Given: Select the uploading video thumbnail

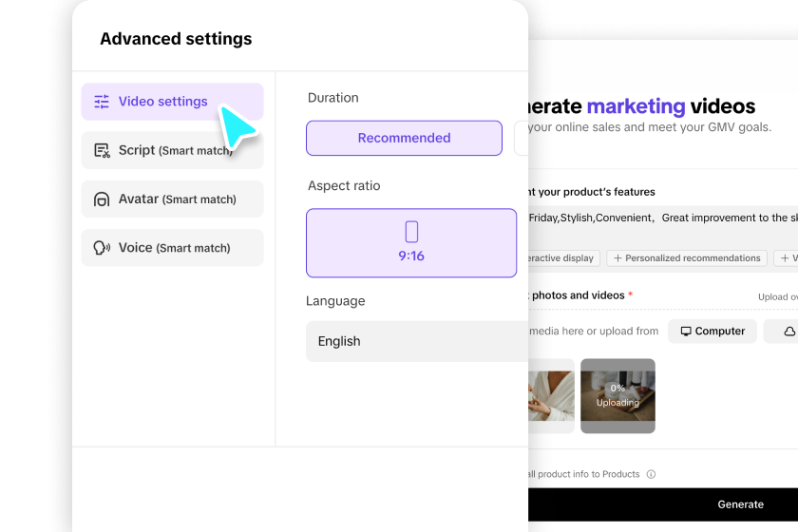Looking at the screenshot, I should click(x=617, y=395).
